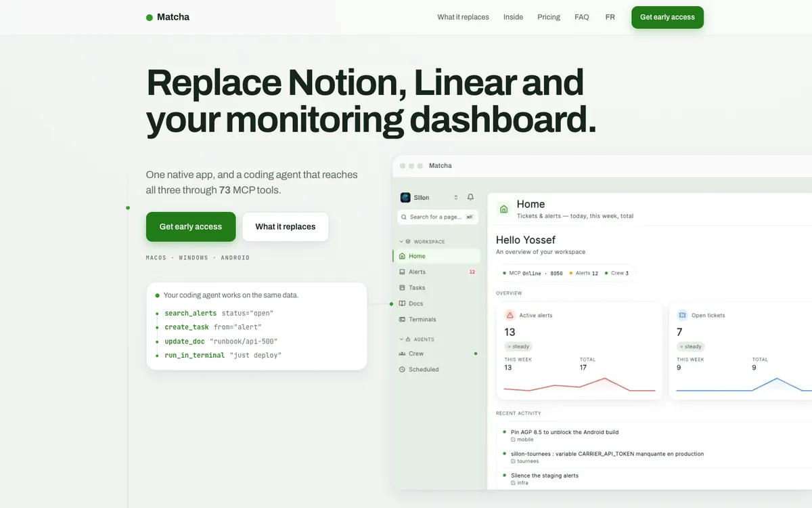Open What it replaces in the top nav
Viewport: 812px width, 508px height.
click(463, 17)
